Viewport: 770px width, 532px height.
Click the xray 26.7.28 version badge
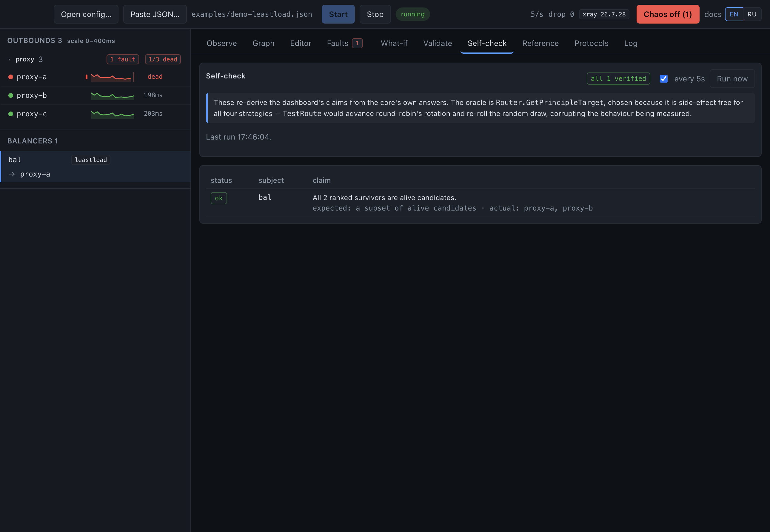click(x=604, y=14)
